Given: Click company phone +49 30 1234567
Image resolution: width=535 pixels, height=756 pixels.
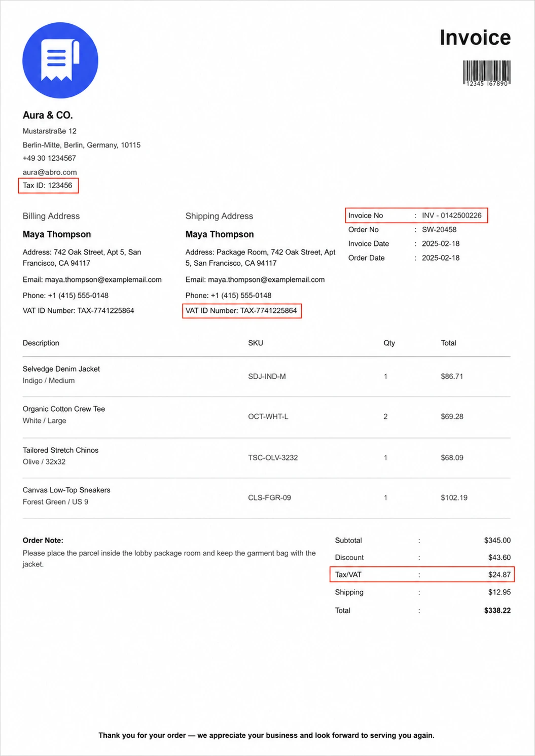Looking at the screenshot, I should click(49, 158).
